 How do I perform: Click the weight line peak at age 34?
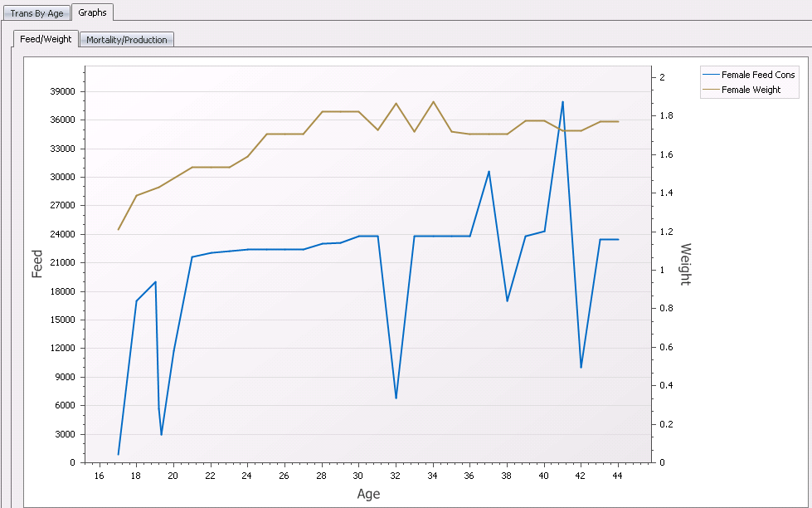(x=433, y=102)
